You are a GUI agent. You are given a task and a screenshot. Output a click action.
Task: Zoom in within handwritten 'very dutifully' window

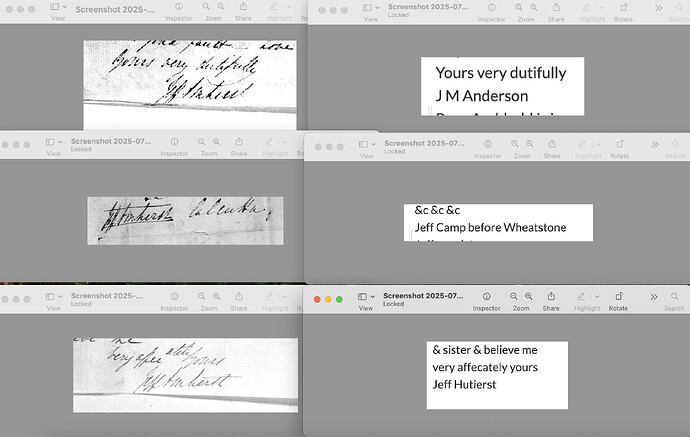[x=221, y=7]
